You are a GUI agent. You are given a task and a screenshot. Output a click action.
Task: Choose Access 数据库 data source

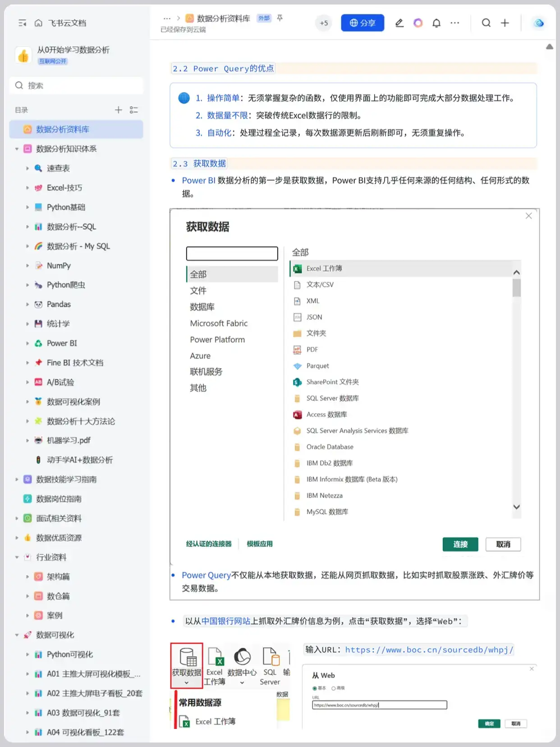click(326, 415)
